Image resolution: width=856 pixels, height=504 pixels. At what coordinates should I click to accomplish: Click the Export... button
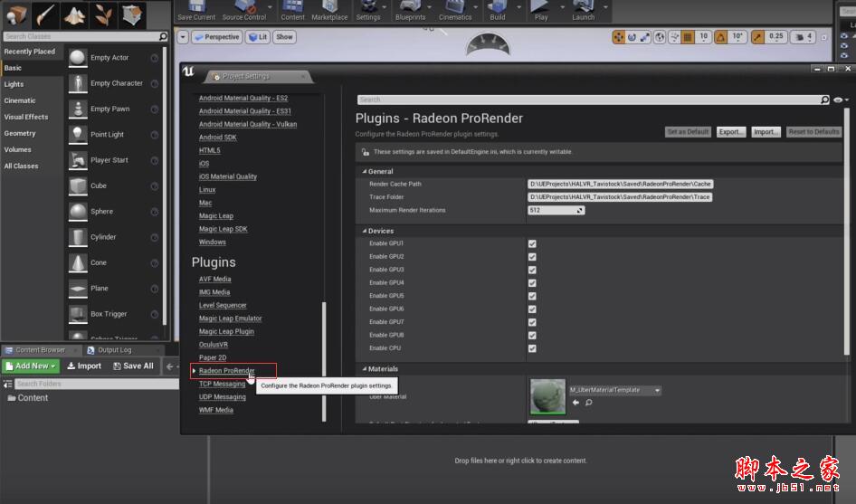point(731,131)
